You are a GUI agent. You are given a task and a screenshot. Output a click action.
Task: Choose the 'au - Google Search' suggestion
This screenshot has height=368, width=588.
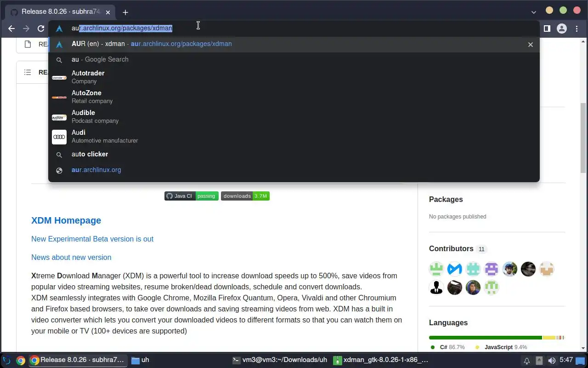(294, 59)
